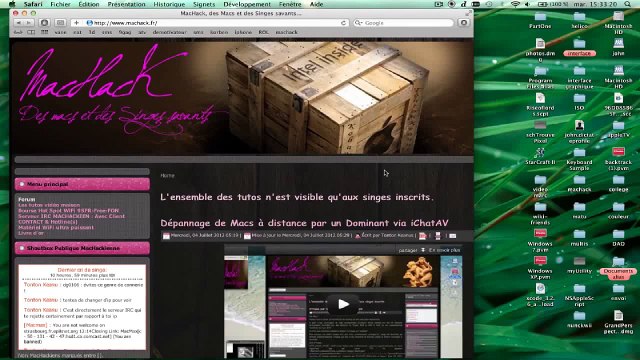This screenshot has width=640, height=360.
Task: Select the GrandPerspect dmg file on desktop
Action: pos(618,322)
